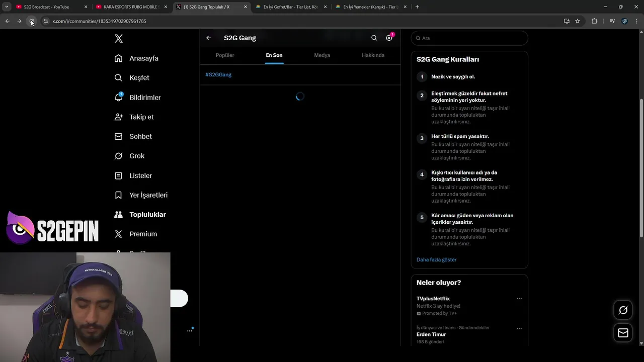Switch to Popüler tab
The image size is (644, 362).
pos(225,55)
